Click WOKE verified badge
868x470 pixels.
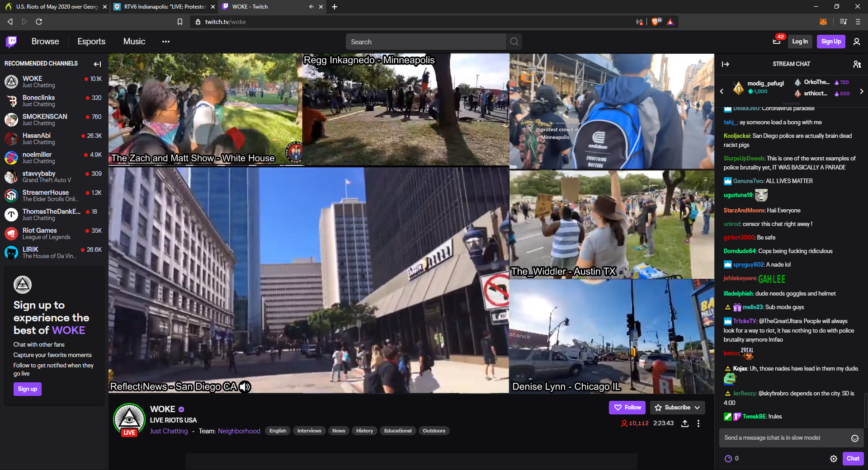(x=181, y=409)
